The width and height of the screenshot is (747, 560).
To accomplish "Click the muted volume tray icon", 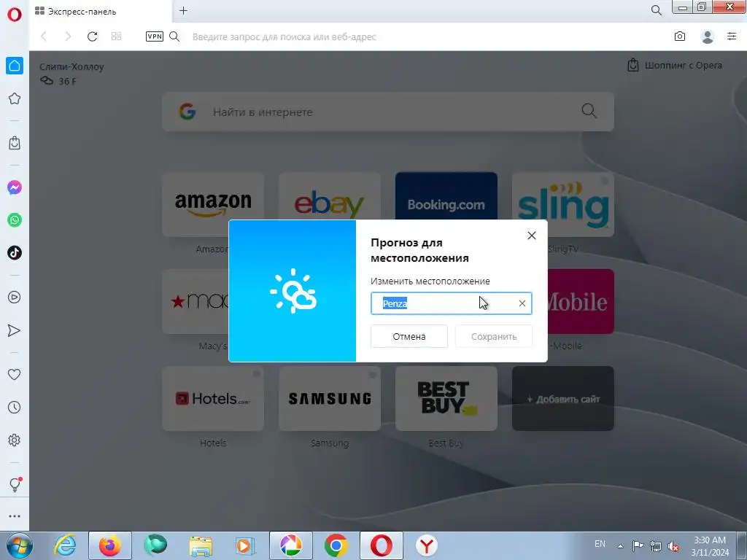I will click(x=673, y=545).
